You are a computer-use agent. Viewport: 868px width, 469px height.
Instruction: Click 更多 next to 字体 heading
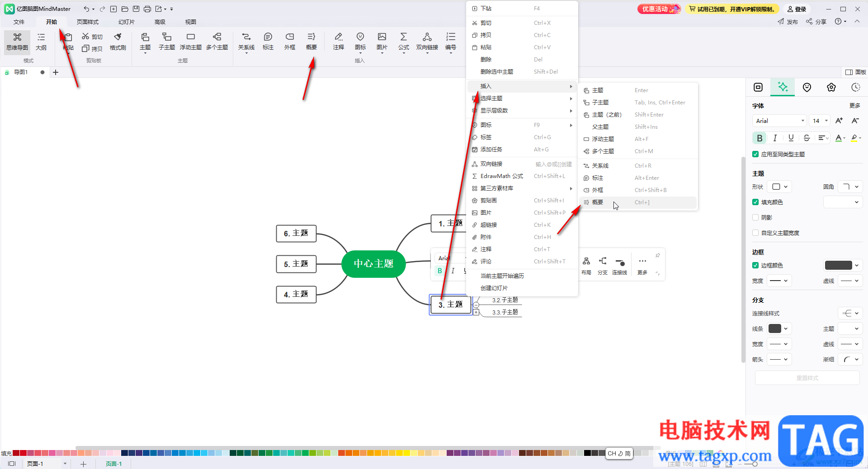(x=854, y=106)
